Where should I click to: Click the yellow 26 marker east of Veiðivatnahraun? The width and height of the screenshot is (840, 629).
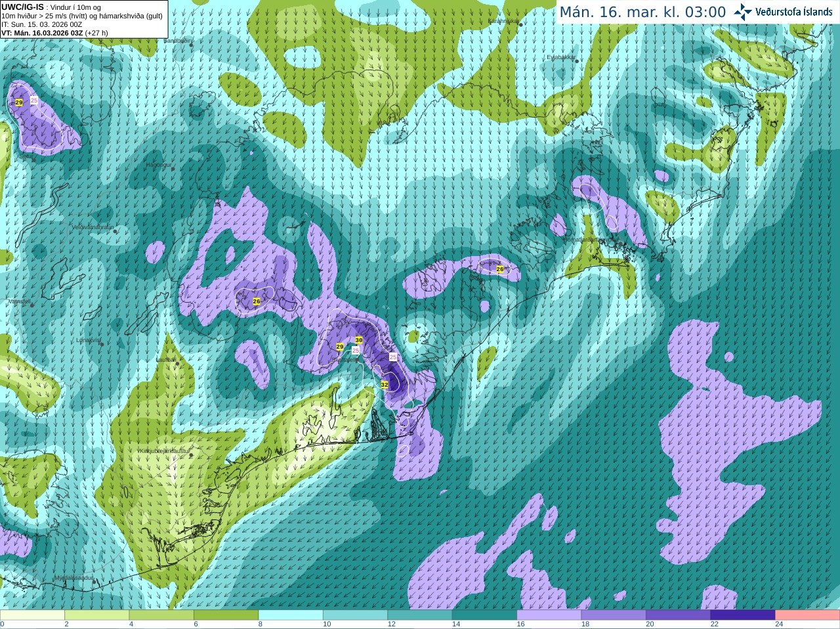point(257,301)
